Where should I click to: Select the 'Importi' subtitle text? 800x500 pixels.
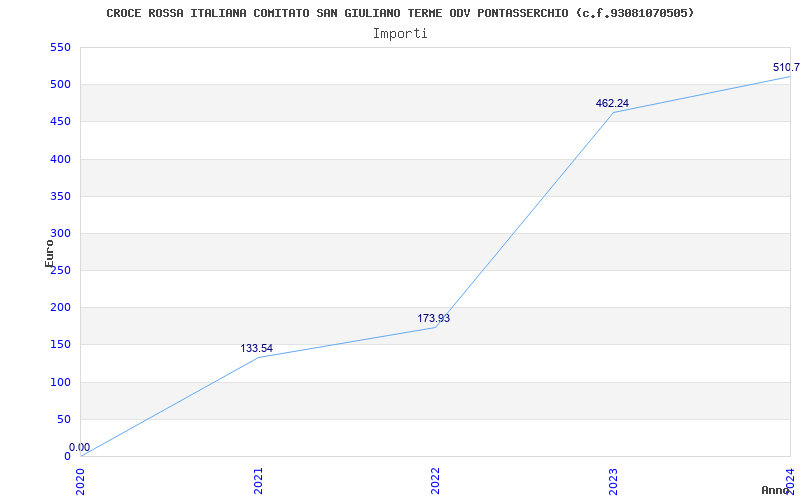click(400, 34)
